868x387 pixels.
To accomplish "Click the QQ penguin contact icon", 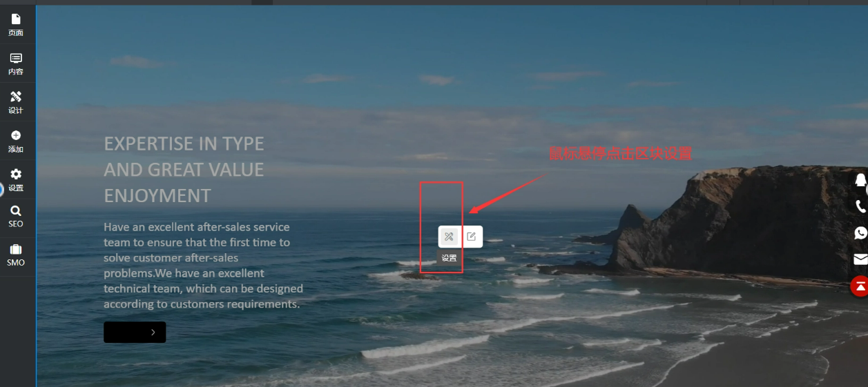I will tap(860, 180).
